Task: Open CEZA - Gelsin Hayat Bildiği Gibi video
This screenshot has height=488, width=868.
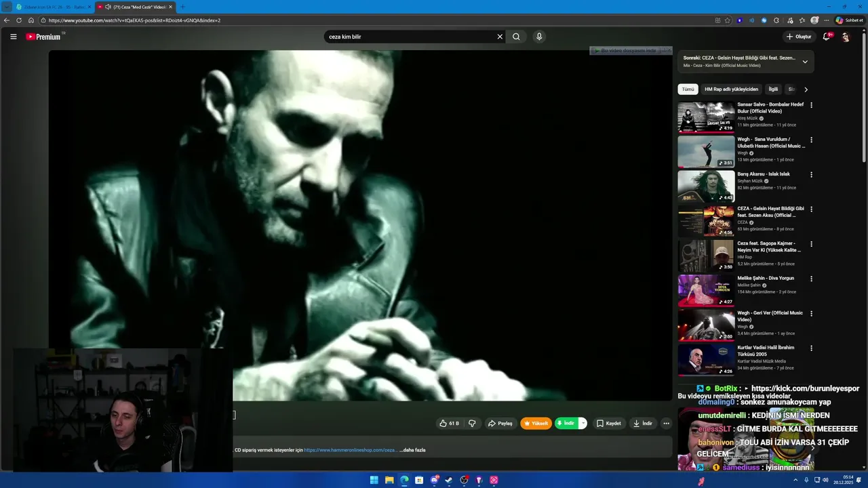Action: [770, 211]
